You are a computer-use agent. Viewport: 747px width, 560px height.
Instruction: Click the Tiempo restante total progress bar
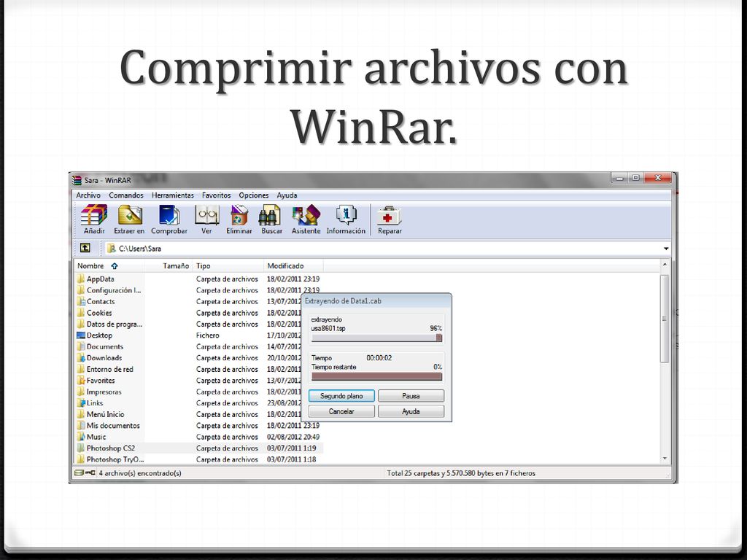pyautogui.click(x=376, y=376)
